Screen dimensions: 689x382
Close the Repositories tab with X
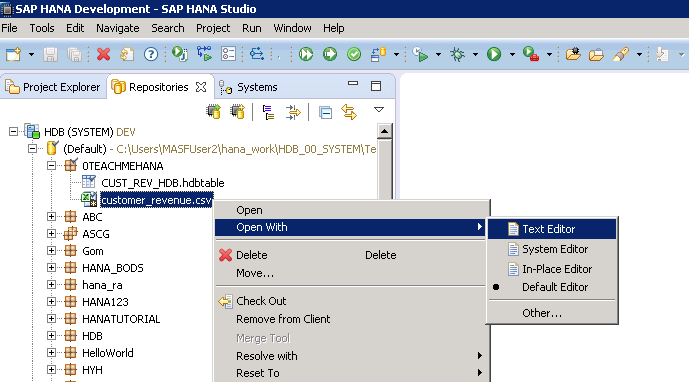[x=201, y=87]
